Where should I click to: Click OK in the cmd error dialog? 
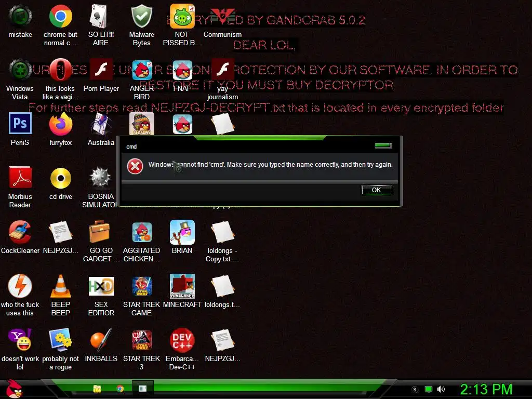tap(376, 190)
